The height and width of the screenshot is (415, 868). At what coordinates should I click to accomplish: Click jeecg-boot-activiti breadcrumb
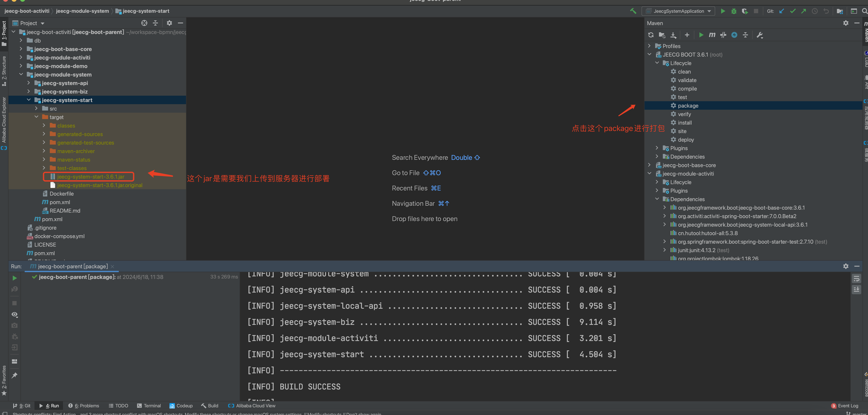27,11
